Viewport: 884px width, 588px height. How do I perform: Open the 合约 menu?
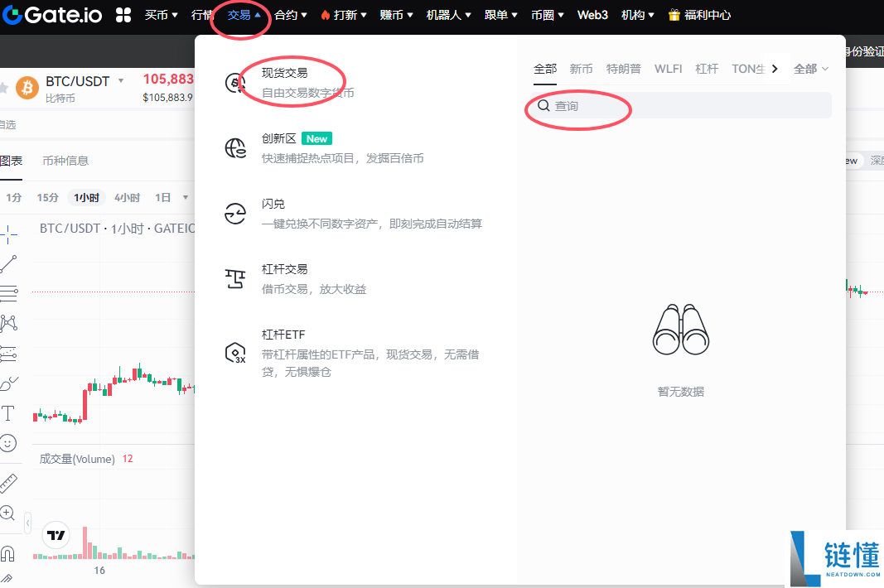pos(291,15)
